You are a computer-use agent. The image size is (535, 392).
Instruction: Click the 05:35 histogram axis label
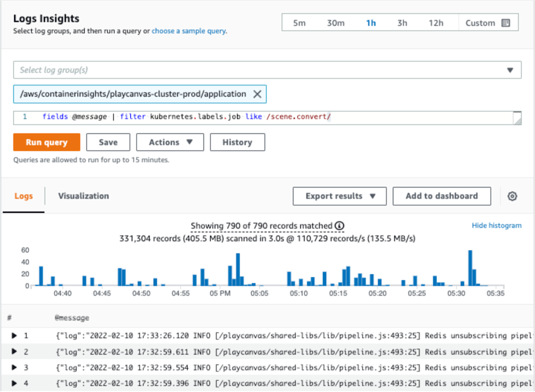495,294
